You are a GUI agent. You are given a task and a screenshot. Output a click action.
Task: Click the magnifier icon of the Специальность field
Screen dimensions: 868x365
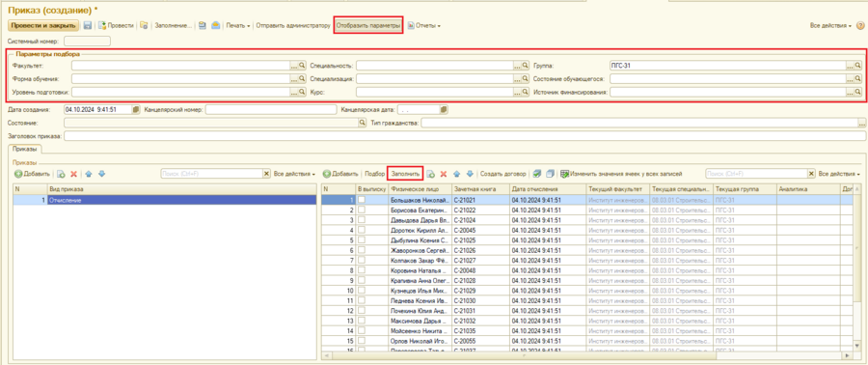(526, 66)
